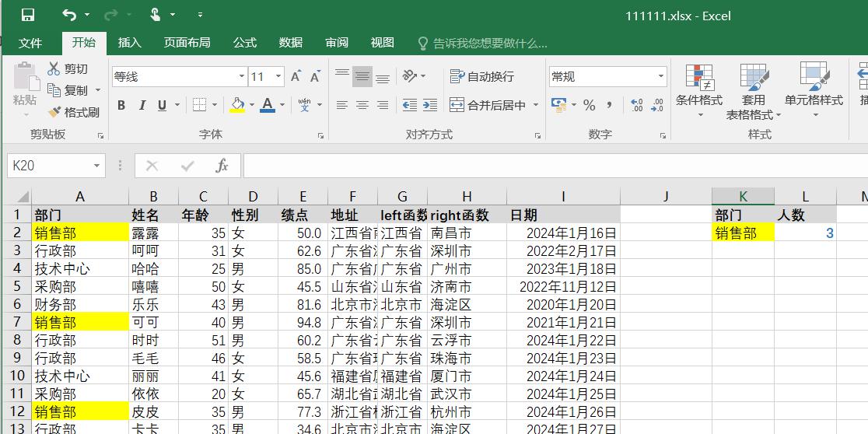Viewport: 868px width, 434px height.
Task: Open the 字体 group dialog launcher
Action: point(320,135)
